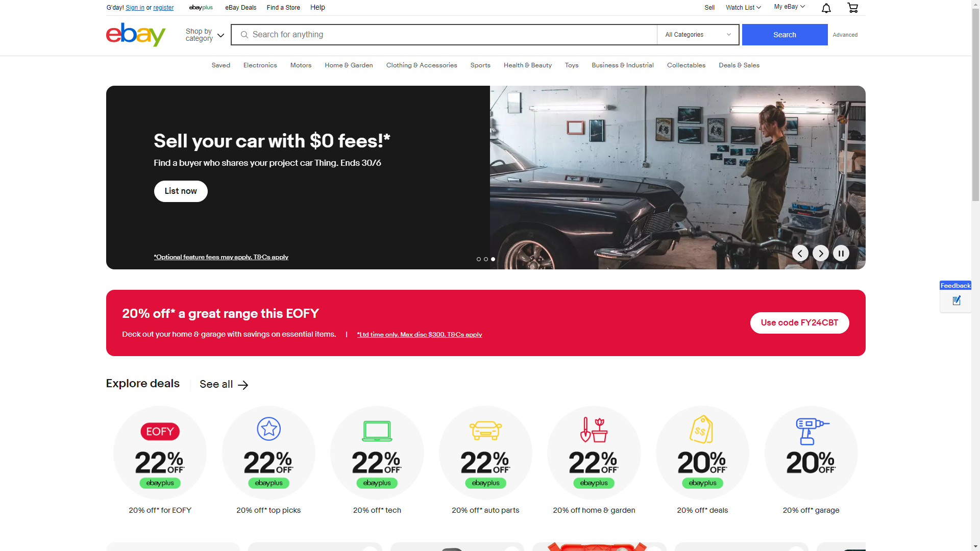Open the shopping cart icon
Viewport: 980px width, 551px height.
tap(852, 8)
